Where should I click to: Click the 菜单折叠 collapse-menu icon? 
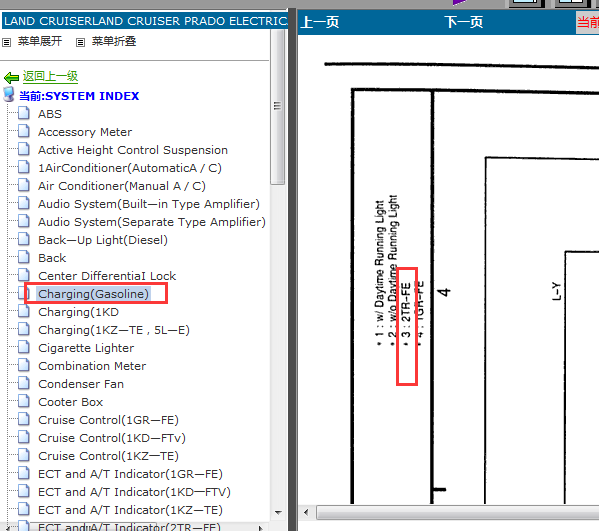click(80, 42)
